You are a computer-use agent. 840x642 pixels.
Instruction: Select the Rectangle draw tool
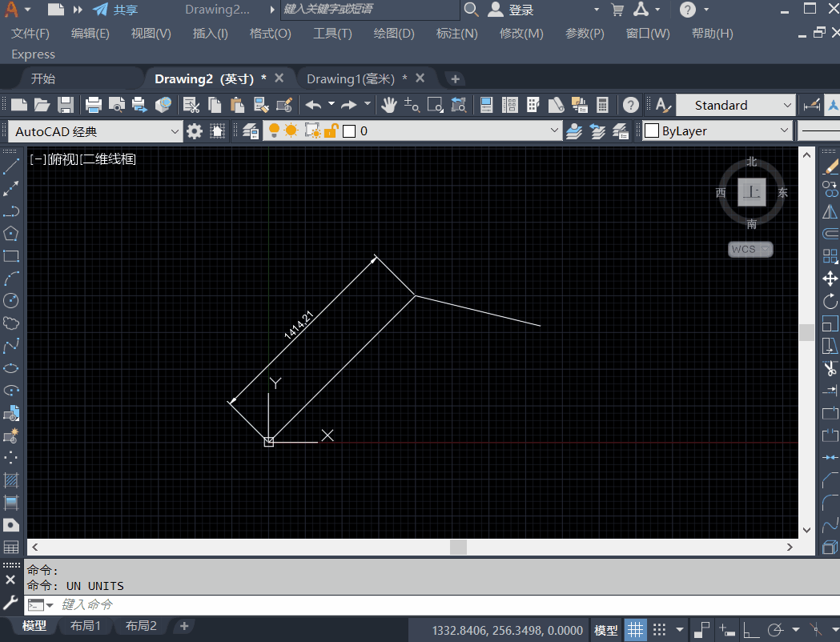point(10,256)
